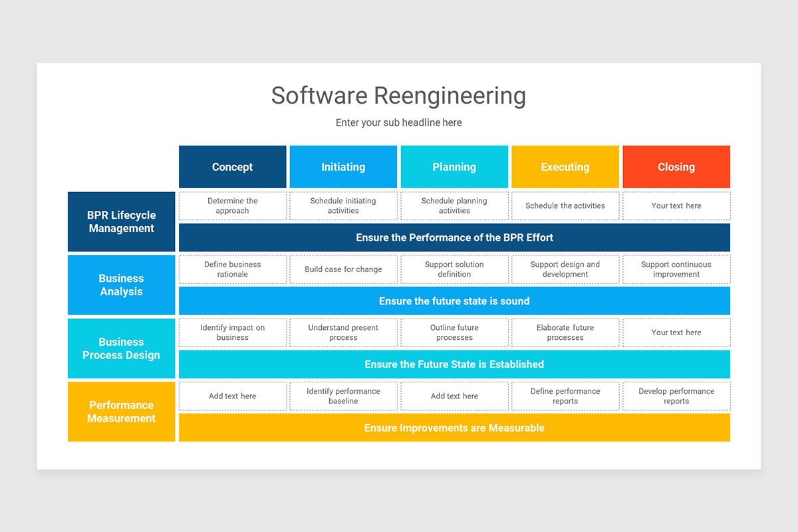Click the Software Reengineering title
Screen dimensions: 798x532
click(398, 96)
